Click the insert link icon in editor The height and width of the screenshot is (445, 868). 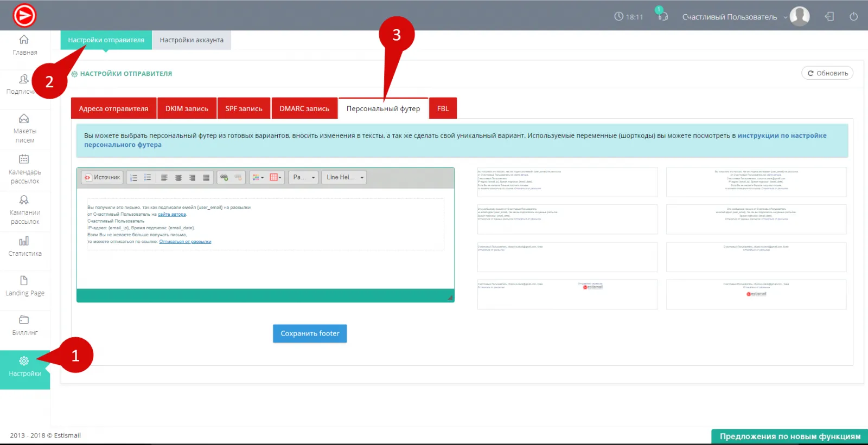[224, 178]
